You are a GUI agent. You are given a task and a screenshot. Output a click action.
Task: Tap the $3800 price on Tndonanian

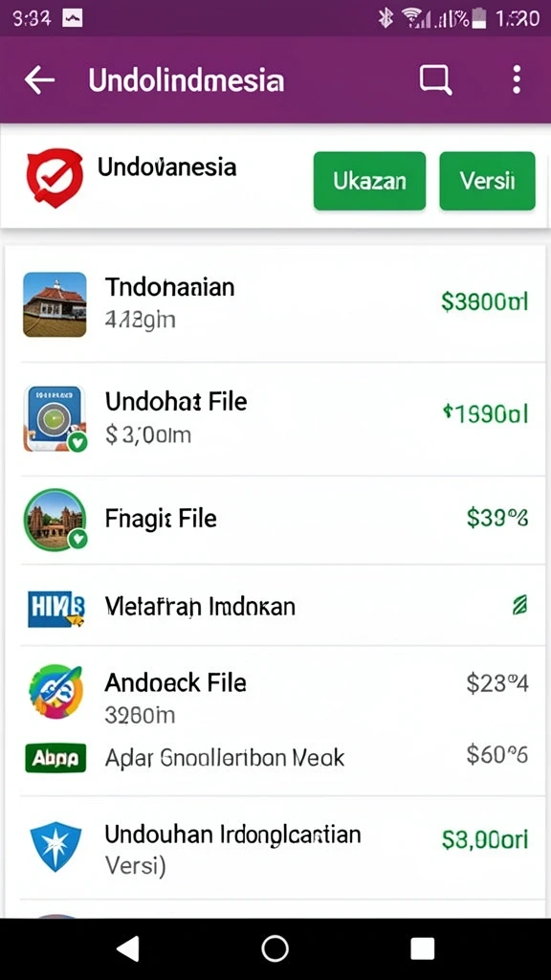coord(485,301)
